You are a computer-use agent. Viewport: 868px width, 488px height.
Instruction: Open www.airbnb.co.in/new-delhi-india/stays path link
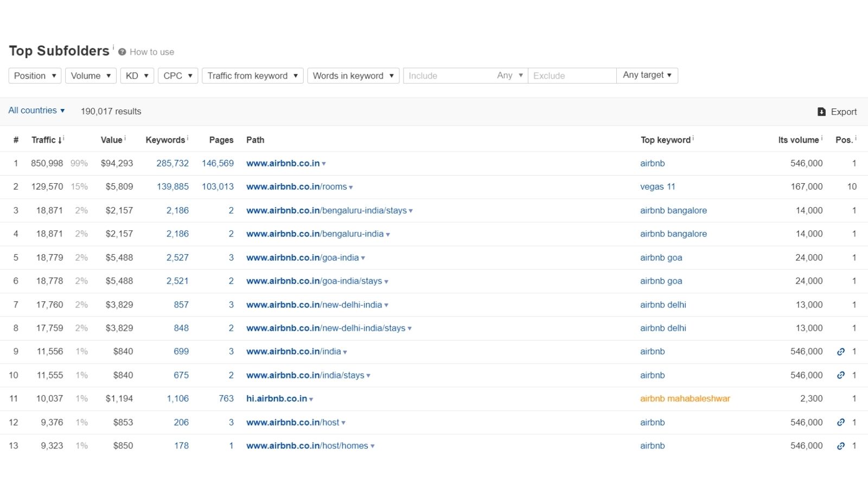(x=326, y=328)
